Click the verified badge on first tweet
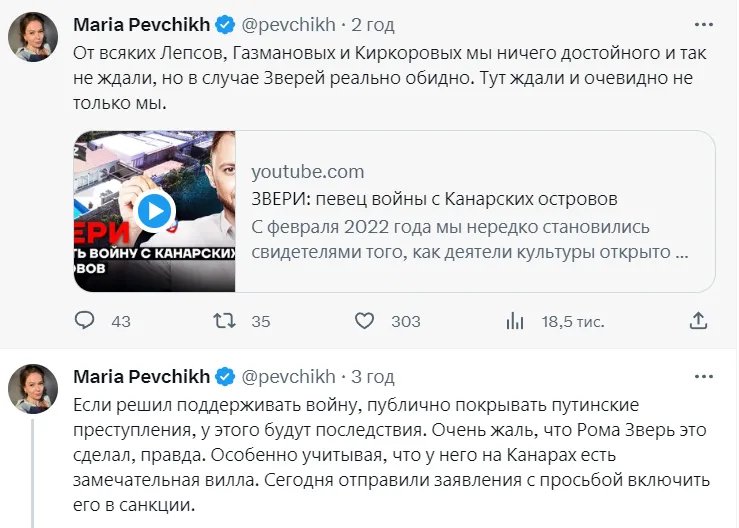 point(226,22)
